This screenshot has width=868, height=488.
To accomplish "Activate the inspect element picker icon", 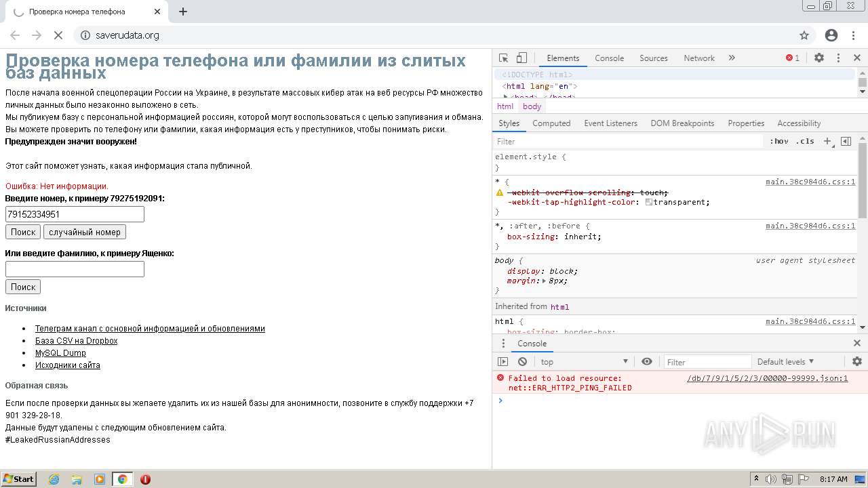I will 503,58.
